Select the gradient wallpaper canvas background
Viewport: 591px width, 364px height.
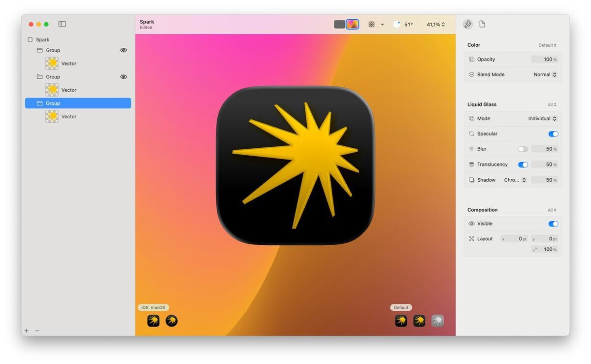352,24
